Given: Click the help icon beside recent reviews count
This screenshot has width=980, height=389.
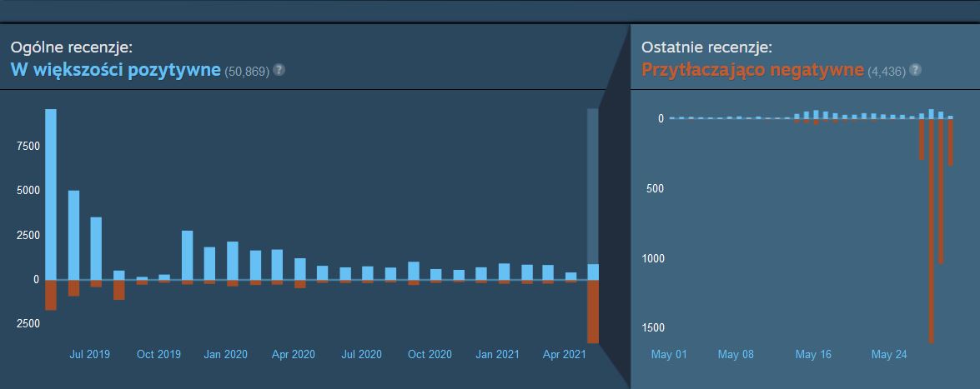Looking at the screenshot, I should [916, 70].
